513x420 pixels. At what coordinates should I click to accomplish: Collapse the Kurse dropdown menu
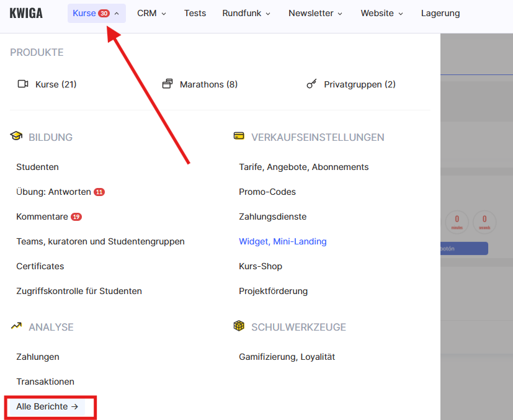point(117,14)
